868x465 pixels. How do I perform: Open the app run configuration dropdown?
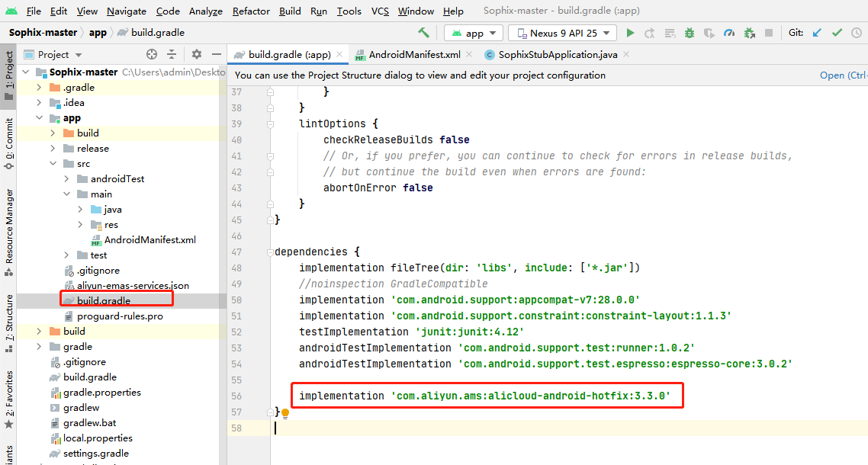pos(474,34)
